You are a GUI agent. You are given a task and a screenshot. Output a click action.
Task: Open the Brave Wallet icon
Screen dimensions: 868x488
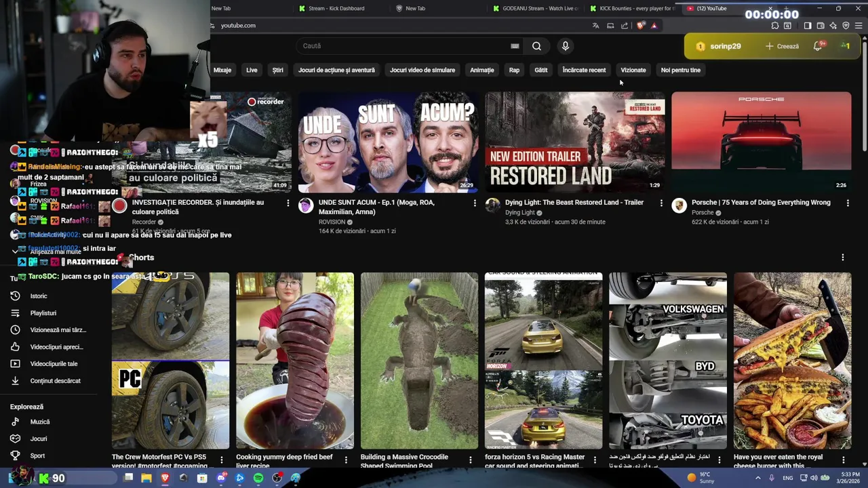point(821,26)
